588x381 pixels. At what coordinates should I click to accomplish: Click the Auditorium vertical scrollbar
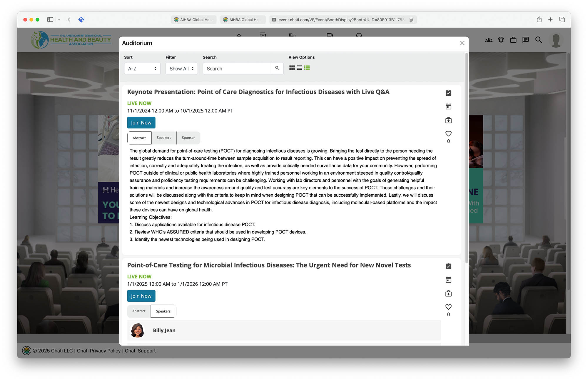tap(466, 159)
